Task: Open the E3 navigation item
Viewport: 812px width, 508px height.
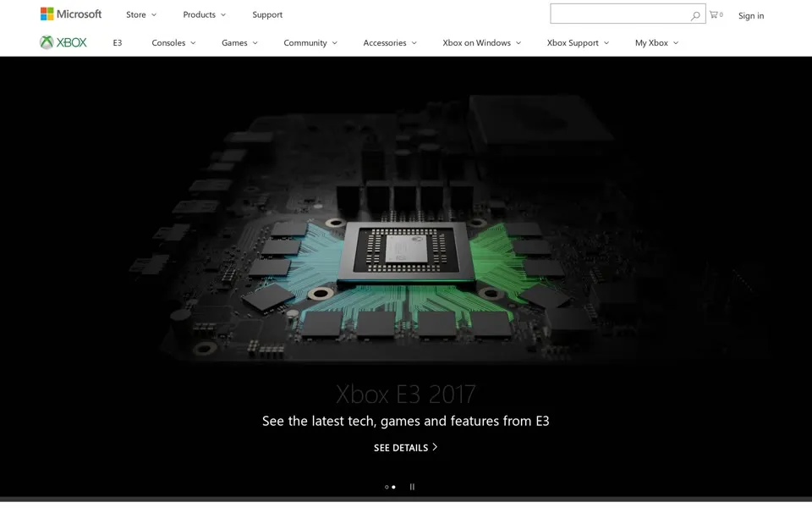Action: click(118, 42)
